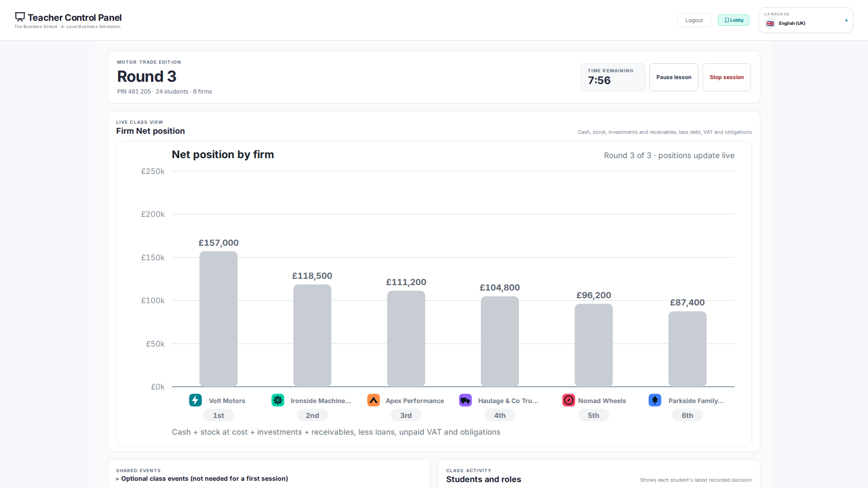Click the Students and roles heading
868x488 pixels.
coord(484,479)
